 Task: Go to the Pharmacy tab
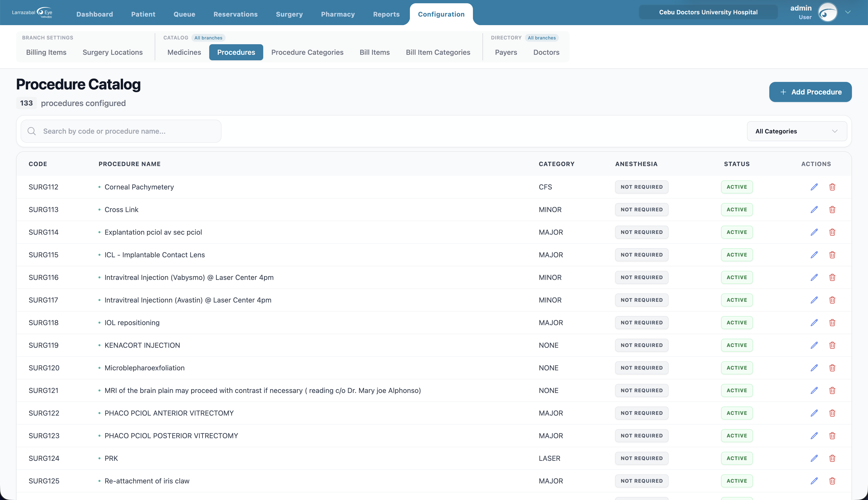pos(338,14)
